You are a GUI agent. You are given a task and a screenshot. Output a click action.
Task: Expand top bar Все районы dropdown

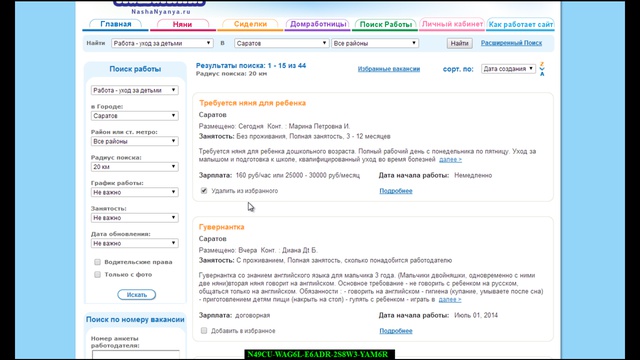click(375, 43)
